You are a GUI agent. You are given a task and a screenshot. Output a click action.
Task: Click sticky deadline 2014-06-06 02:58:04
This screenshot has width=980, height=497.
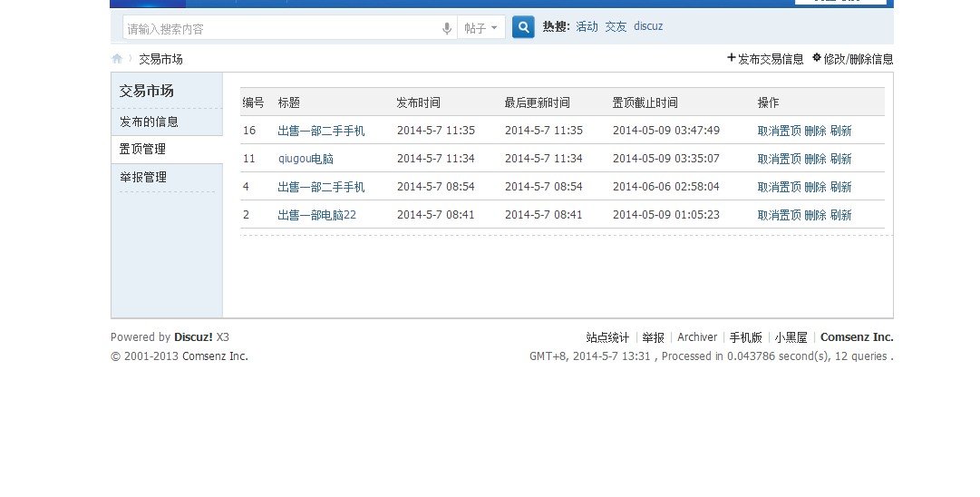665,186
